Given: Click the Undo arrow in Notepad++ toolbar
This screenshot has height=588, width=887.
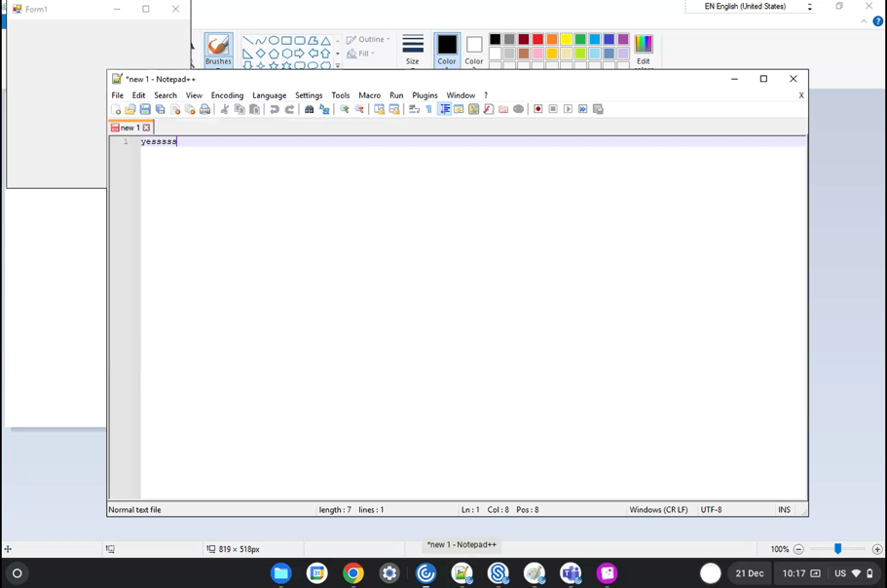Looking at the screenshot, I should point(275,110).
